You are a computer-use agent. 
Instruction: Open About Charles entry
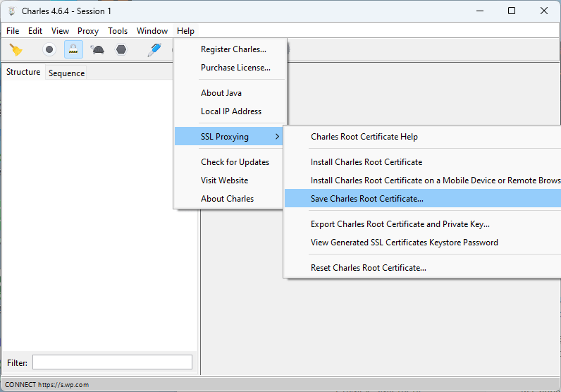tap(230, 198)
